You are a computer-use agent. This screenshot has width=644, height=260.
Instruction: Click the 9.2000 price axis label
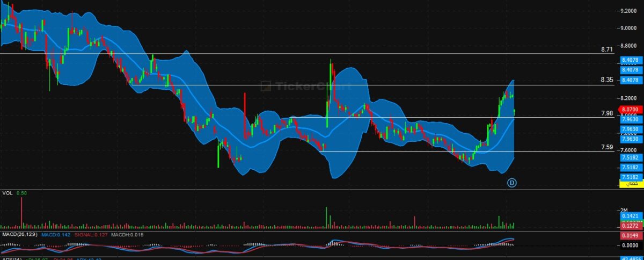(x=628, y=11)
